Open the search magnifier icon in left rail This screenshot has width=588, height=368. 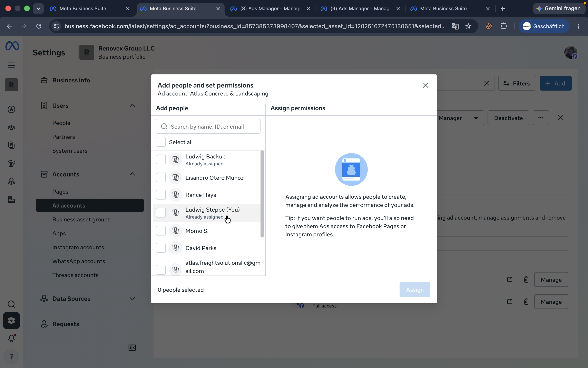[x=11, y=304]
